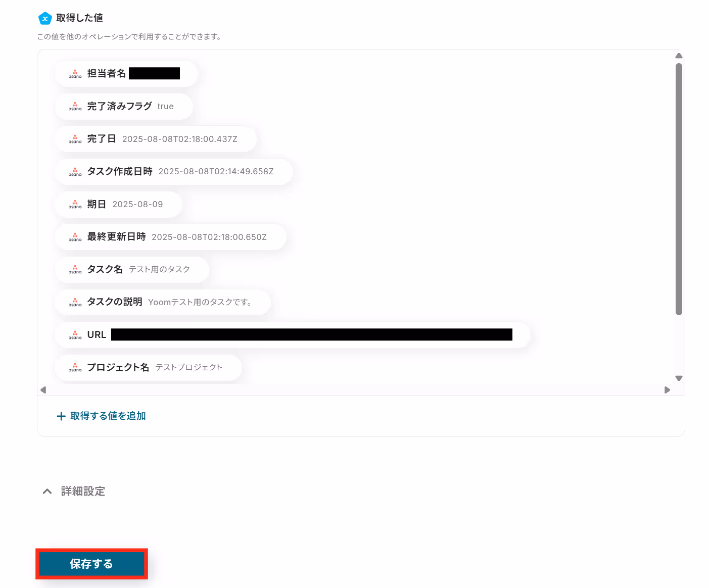Screen dimensions: 708x588
Task: Click the Asana icon beside 完了済みフラグ
Action: (75, 107)
